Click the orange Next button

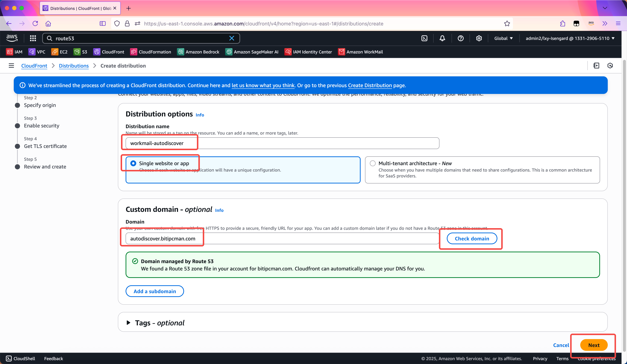594,345
